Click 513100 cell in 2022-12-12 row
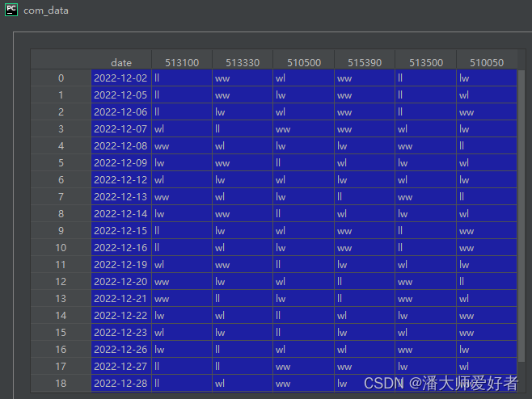The width and height of the screenshot is (532, 399). click(182, 179)
